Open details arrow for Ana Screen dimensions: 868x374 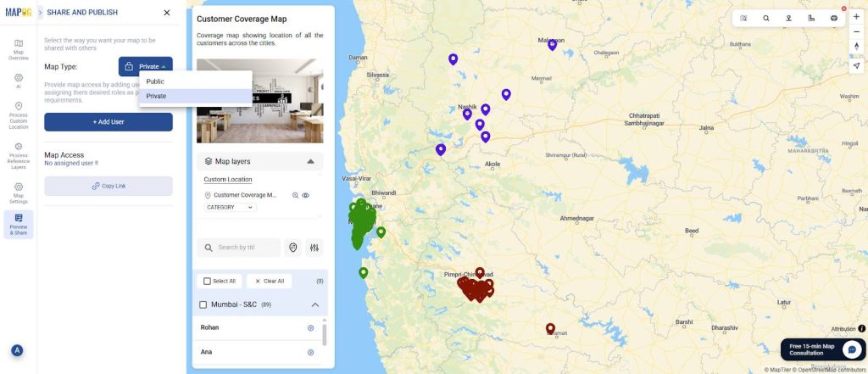click(x=310, y=353)
